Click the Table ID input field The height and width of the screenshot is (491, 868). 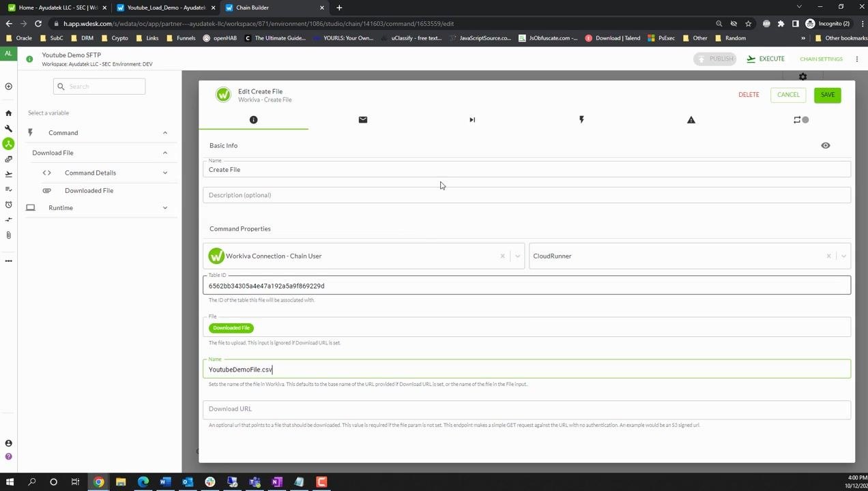click(526, 286)
